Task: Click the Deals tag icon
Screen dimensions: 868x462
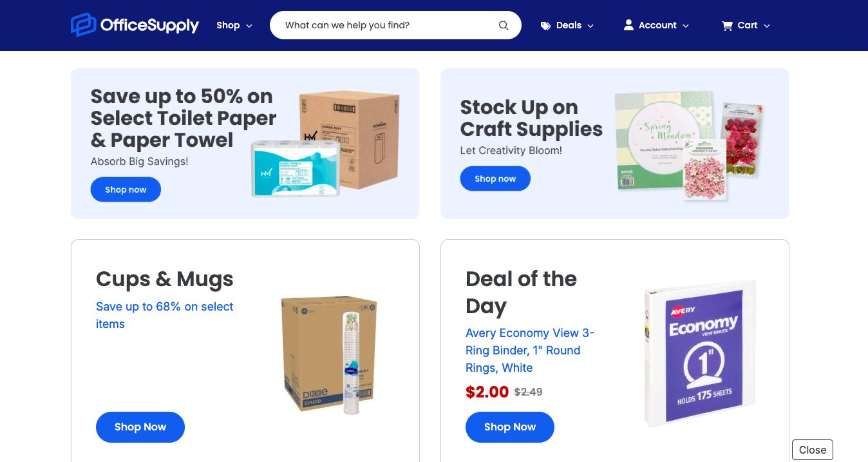Action: (545, 26)
